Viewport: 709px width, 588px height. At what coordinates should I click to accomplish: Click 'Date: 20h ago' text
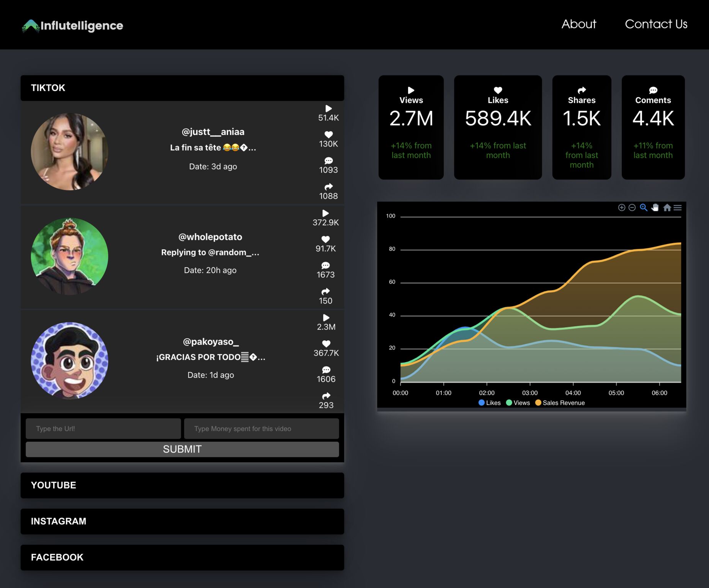coord(210,270)
